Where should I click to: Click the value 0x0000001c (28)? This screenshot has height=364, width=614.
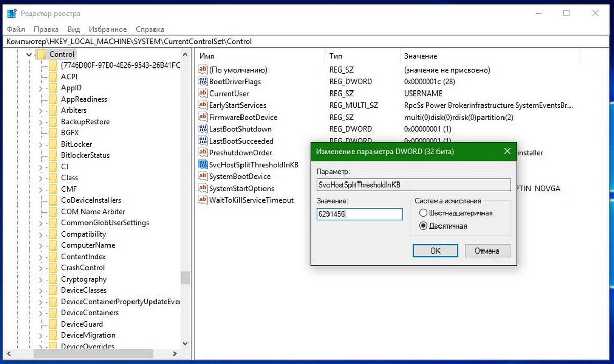click(x=429, y=82)
